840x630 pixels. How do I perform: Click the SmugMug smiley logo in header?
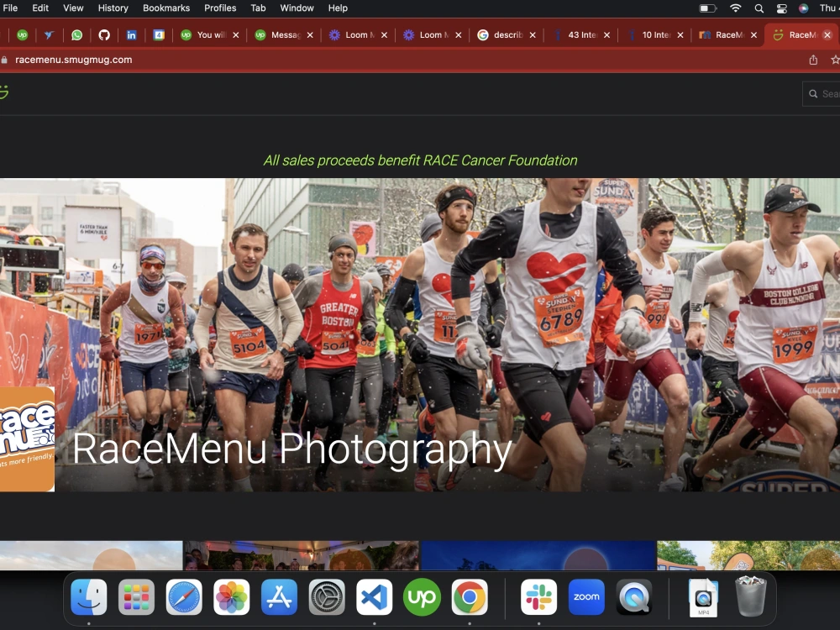click(3, 92)
